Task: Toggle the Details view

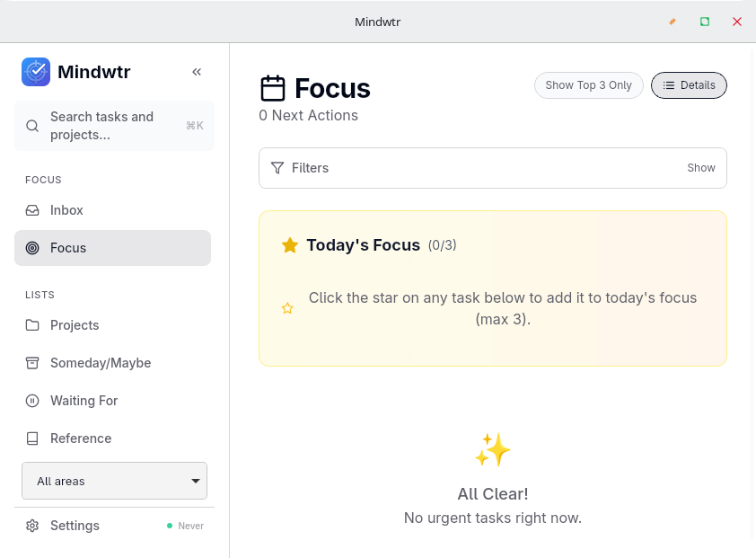Action: point(689,84)
